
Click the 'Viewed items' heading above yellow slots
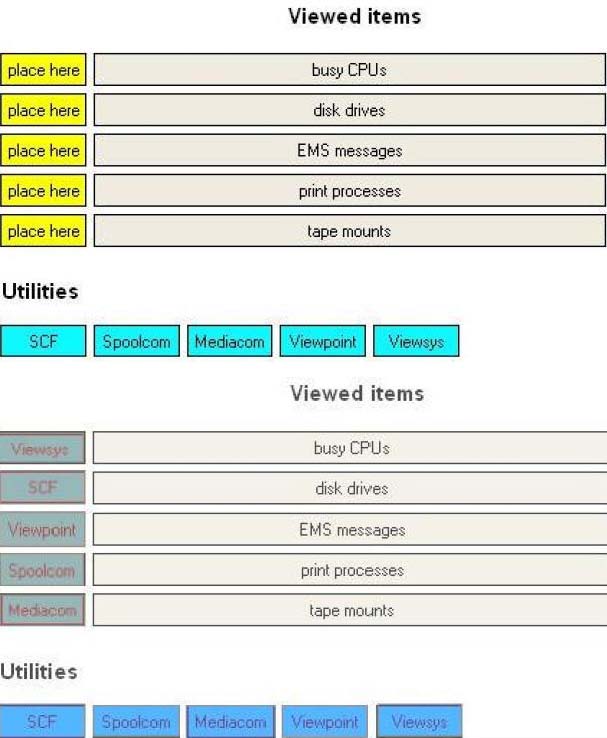pyautogui.click(x=354, y=16)
